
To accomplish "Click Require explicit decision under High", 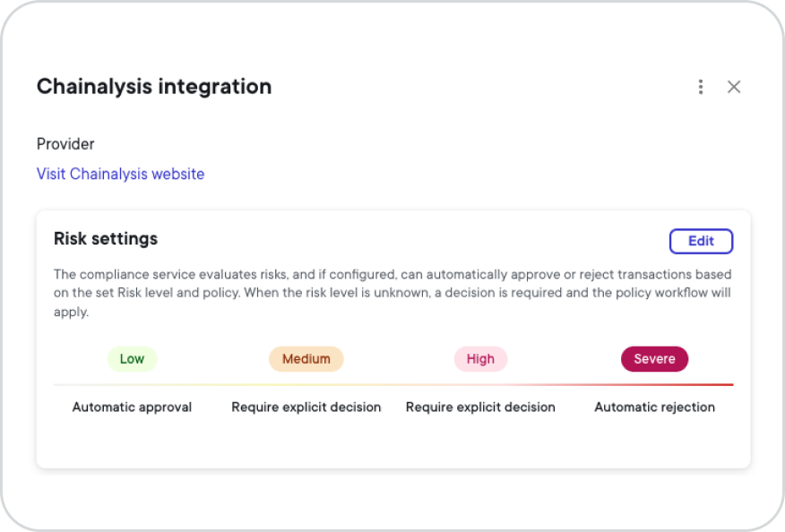I will (480, 407).
